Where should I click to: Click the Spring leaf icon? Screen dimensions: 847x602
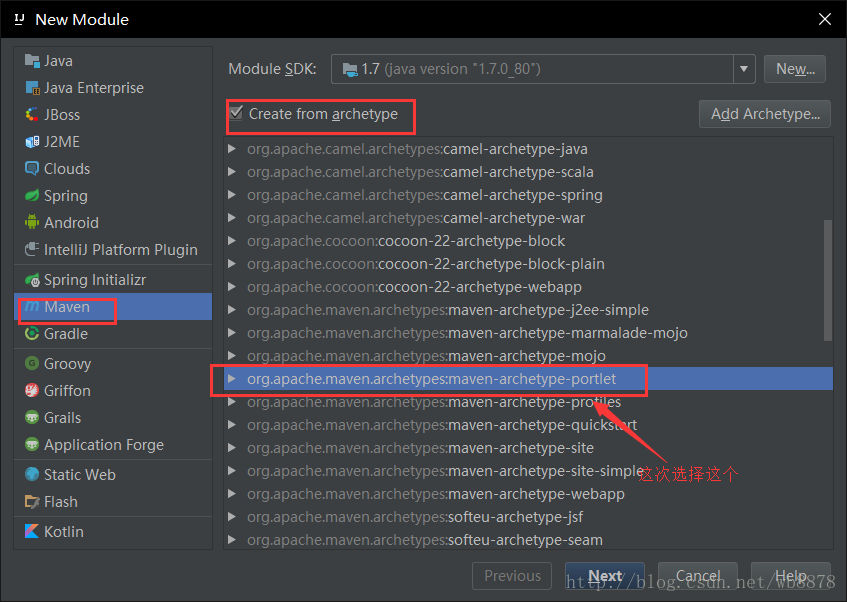pyautogui.click(x=32, y=196)
